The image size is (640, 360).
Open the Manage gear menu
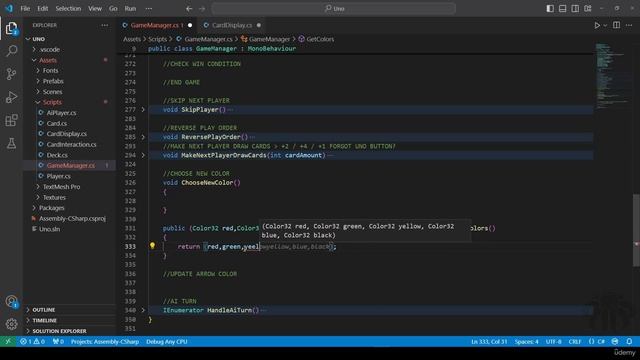(x=11, y=324)
